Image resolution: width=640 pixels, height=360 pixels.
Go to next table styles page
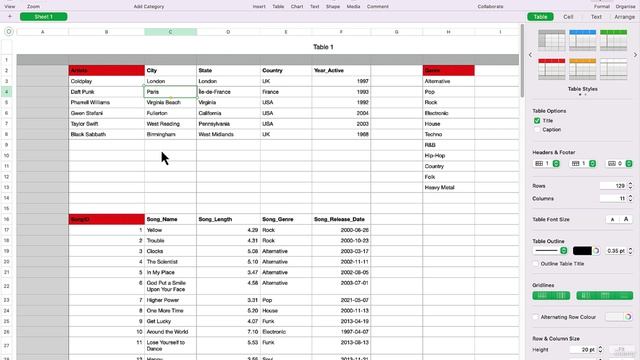[635, 55]
